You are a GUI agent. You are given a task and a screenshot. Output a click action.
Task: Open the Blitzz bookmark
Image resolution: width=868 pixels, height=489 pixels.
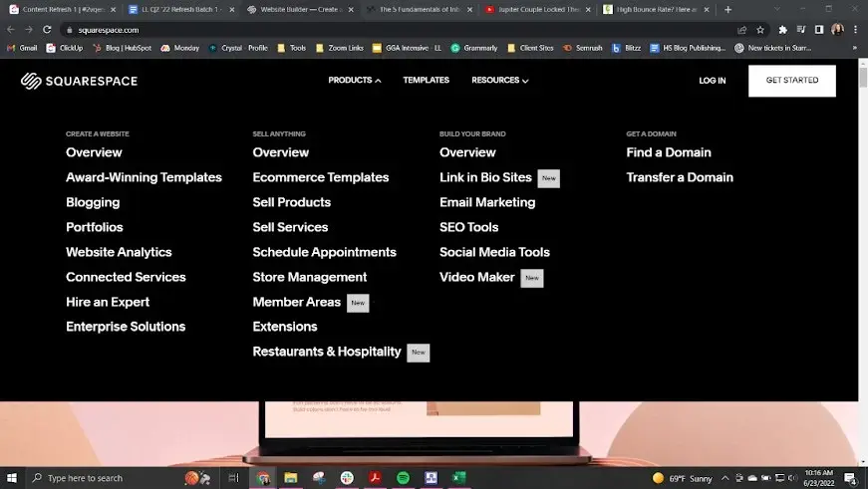coord(627,48)
